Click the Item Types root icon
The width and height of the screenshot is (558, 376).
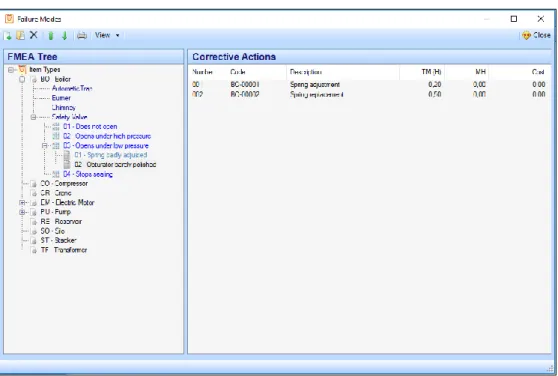tap(22, 69)
